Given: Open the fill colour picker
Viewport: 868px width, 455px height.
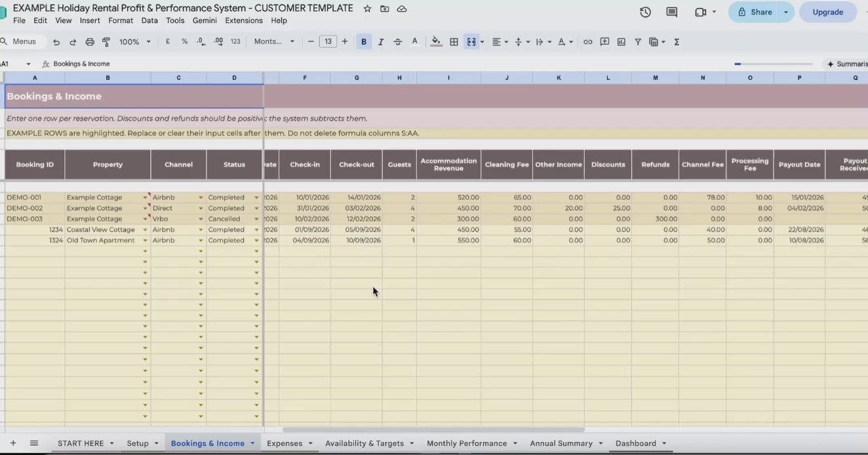Looking at the screenshot, I should coord(437,41).
